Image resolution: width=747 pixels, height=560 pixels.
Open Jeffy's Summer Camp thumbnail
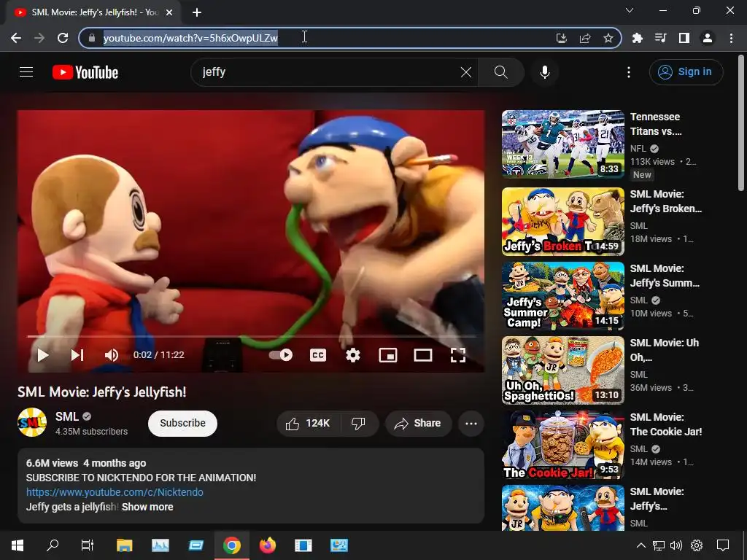[x=562, y=296]
